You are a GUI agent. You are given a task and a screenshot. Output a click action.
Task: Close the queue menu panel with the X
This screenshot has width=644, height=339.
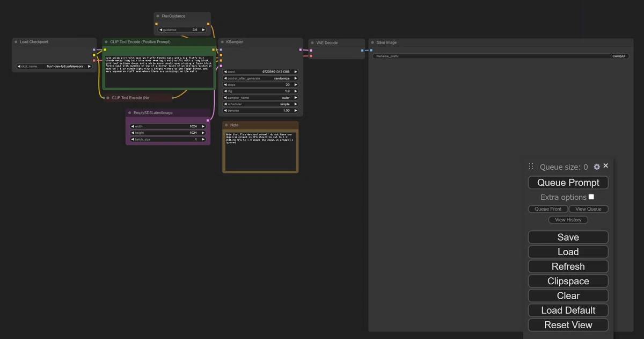click(x=606, y=166)
